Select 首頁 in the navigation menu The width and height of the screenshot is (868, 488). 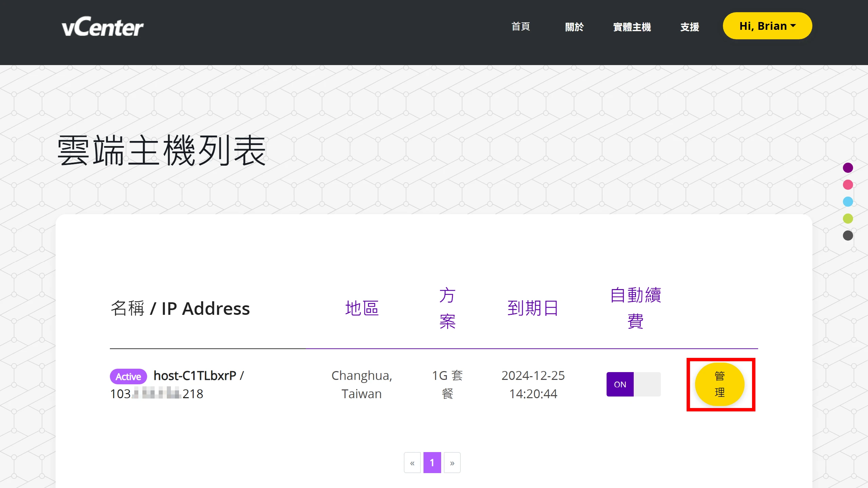point(520,27)
